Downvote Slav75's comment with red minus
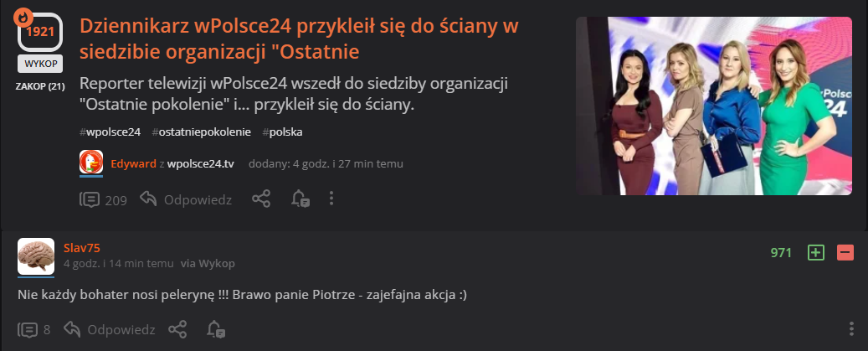868x351 pixels. click(845, 253)
